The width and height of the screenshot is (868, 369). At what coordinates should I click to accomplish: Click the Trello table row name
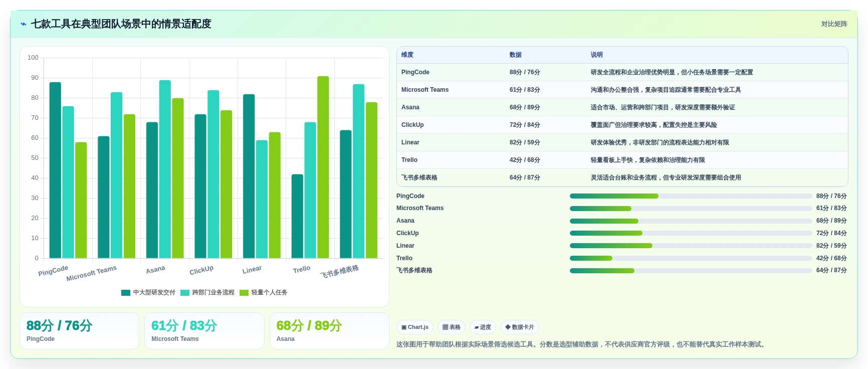coord(409,160)
